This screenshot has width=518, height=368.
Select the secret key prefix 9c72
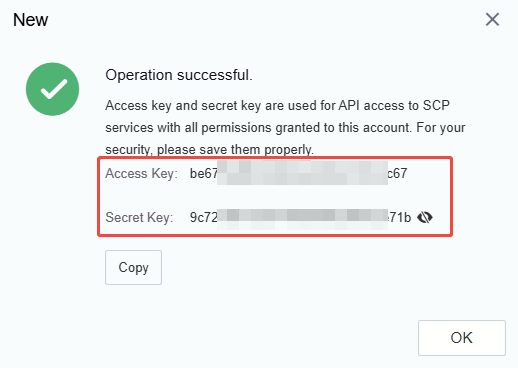(204, 217)
